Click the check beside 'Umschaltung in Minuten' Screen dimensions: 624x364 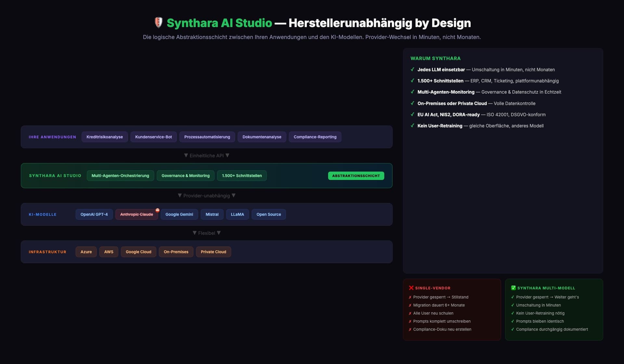click(513, 305)
